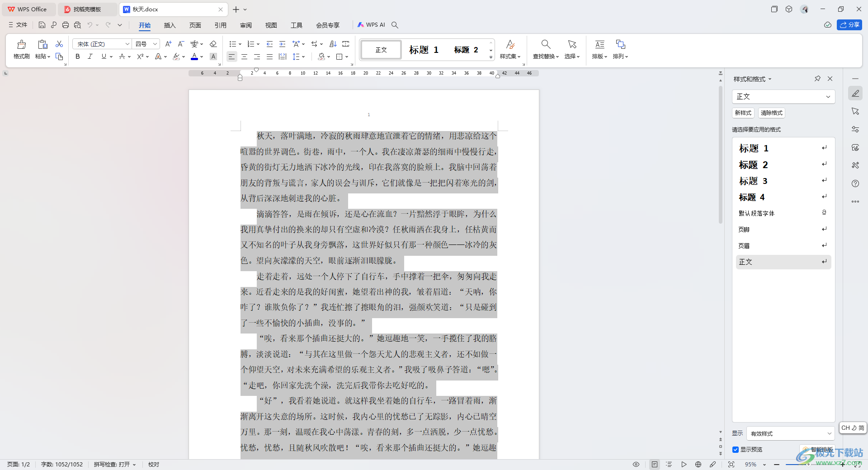Click the 新样式 button

(743, 113)
